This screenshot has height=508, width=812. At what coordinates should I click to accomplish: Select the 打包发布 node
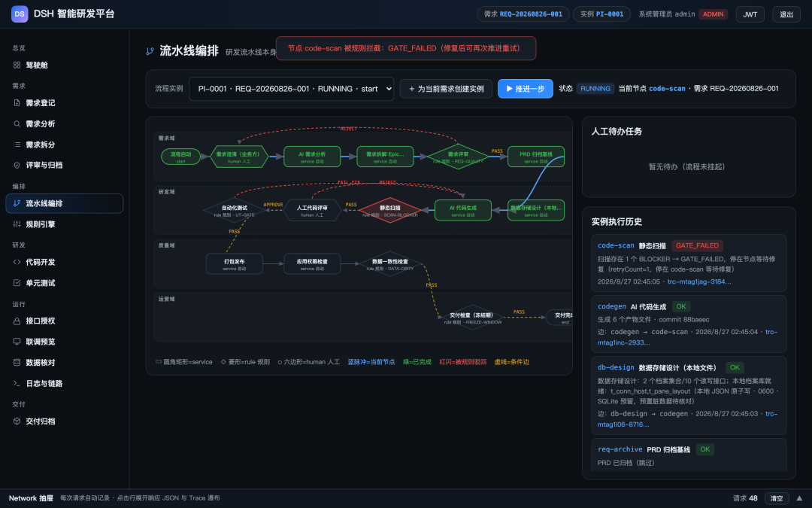(x=234, y=264)
